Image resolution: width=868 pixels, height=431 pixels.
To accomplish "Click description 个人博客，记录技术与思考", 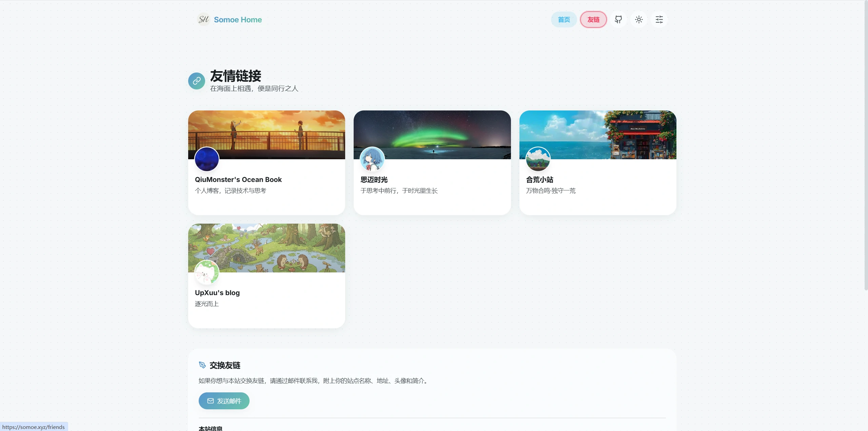I will 231,191.
